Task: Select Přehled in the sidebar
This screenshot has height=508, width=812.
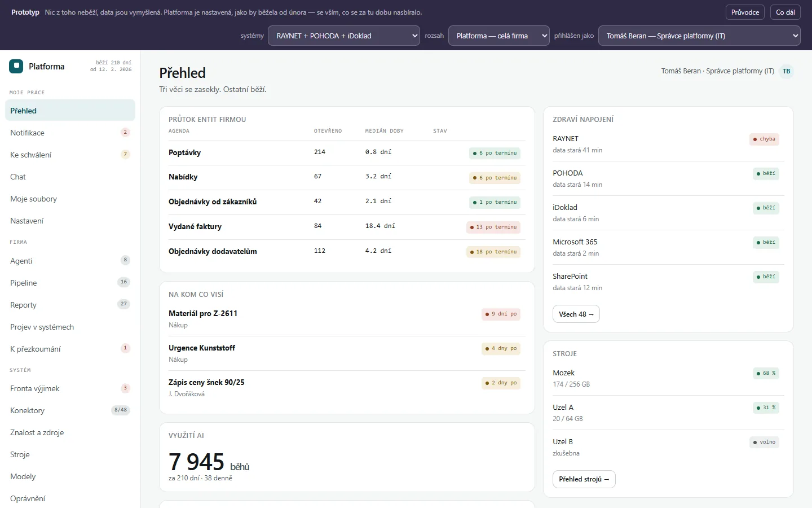Action: click(x=70, y=111)
